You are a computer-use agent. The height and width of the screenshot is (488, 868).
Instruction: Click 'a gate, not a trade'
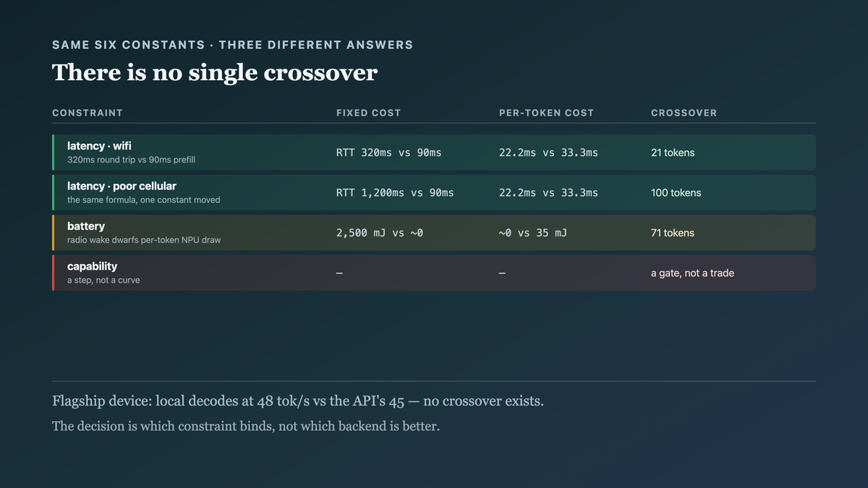(x=692, y=273)
